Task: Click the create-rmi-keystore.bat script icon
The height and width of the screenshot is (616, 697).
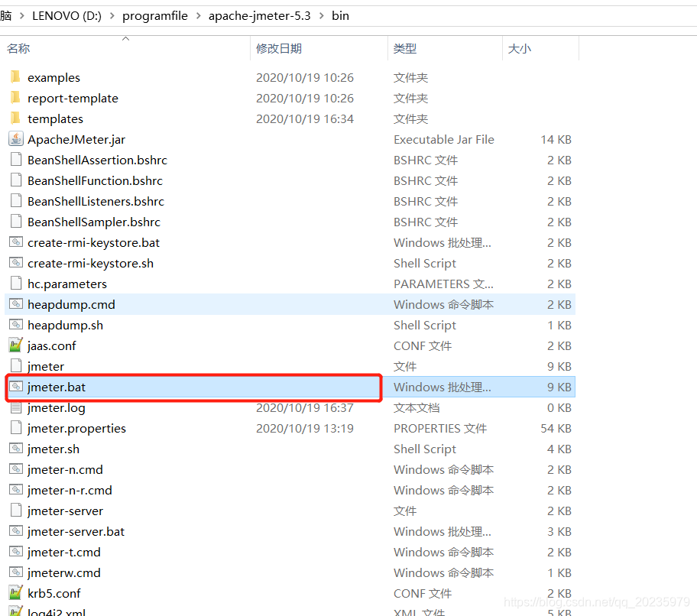Action: pyautogui.click(x=16, y=242)
